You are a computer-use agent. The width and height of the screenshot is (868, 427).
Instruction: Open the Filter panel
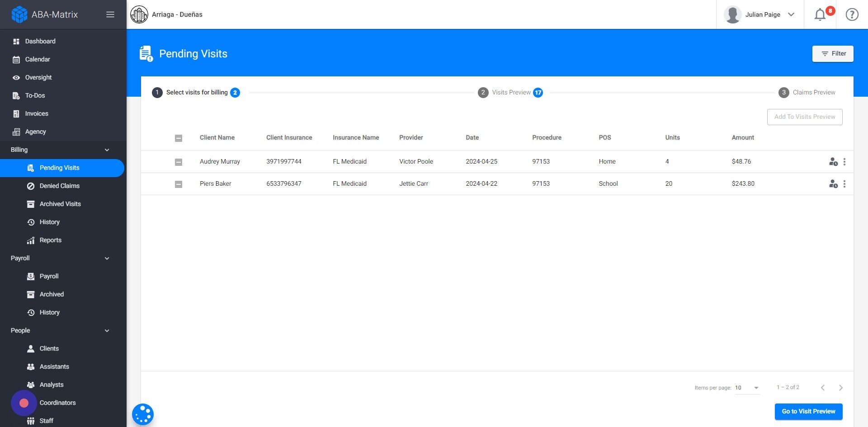[x=833, y=53]
